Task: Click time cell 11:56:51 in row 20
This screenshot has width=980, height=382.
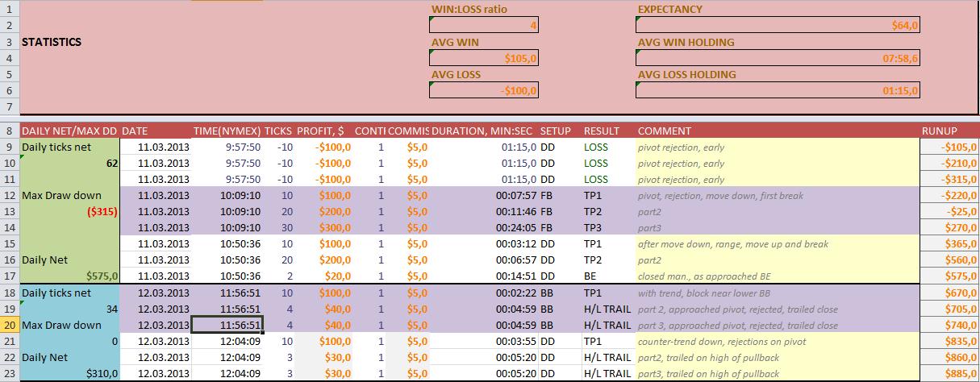Action: [x=227, y=325]
